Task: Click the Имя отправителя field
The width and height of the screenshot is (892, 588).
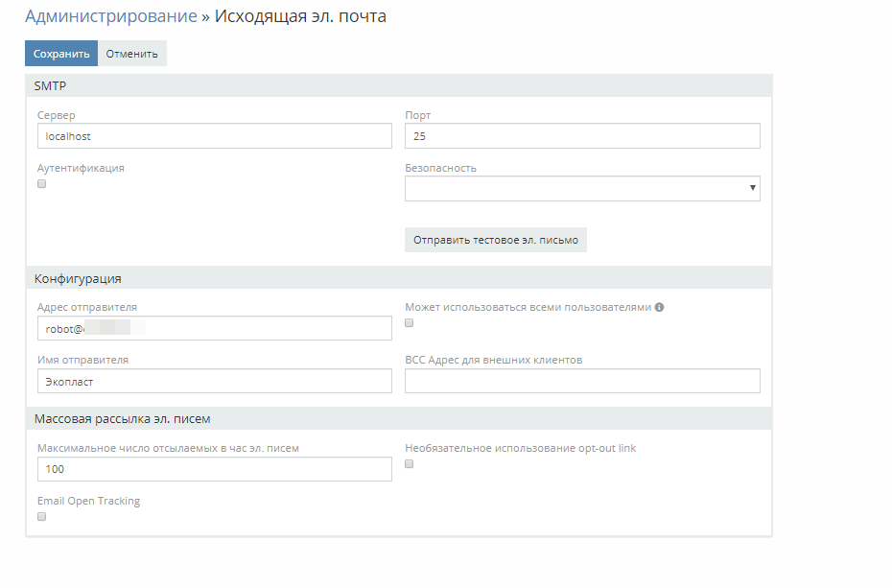Action: [x=214, y=381]
